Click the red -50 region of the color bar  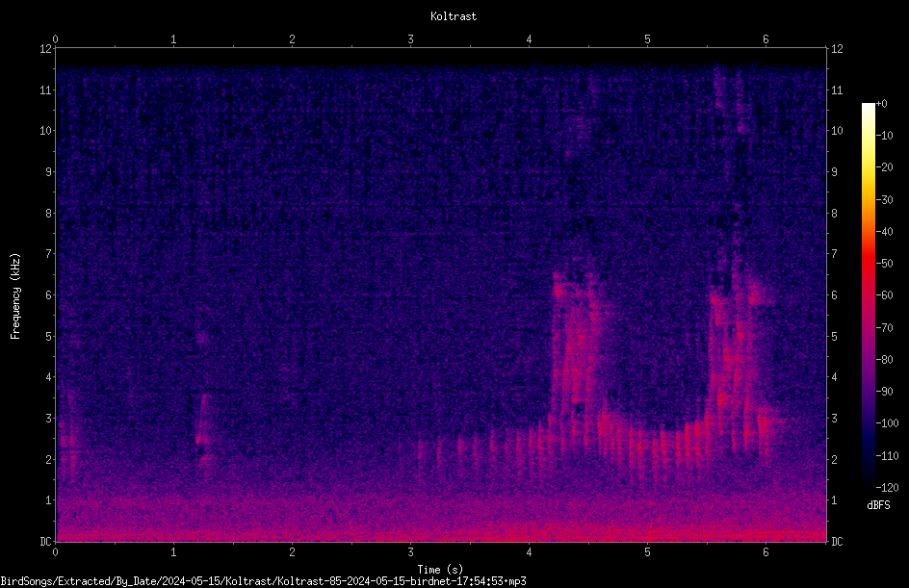(x=868, y=263)
